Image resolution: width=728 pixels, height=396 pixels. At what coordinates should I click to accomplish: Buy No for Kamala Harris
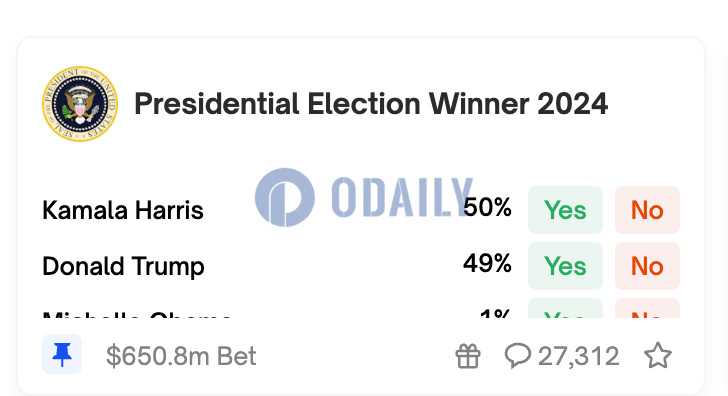pos(647,210)
